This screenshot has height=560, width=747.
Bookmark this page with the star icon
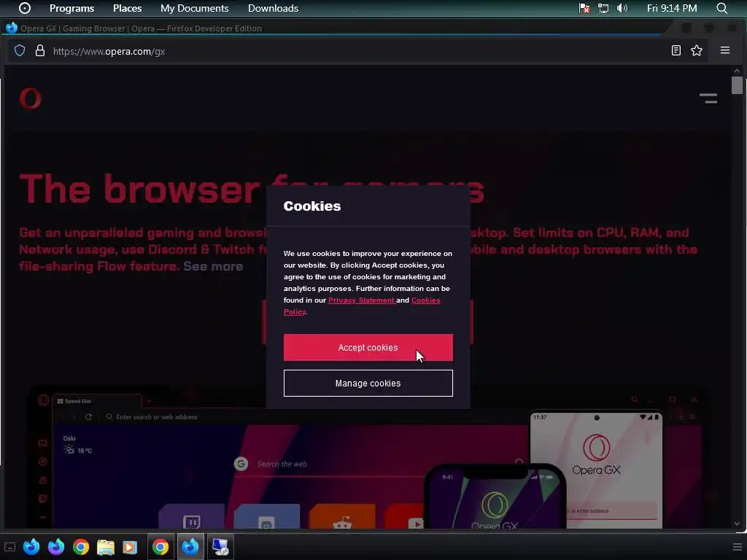coord(697,50)
